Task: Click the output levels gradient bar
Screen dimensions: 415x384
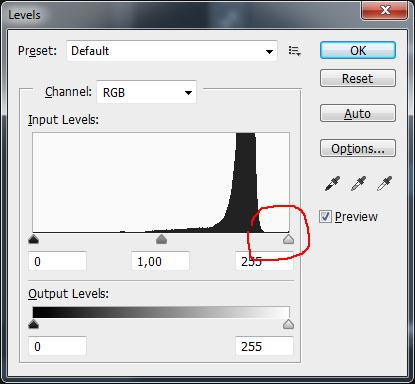Action: (x=161, y=312)
